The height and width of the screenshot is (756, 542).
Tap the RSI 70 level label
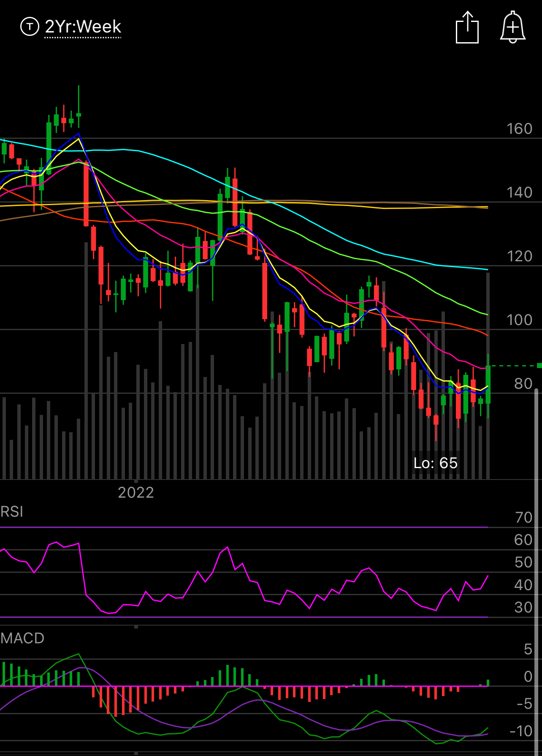tap(524, 518)
